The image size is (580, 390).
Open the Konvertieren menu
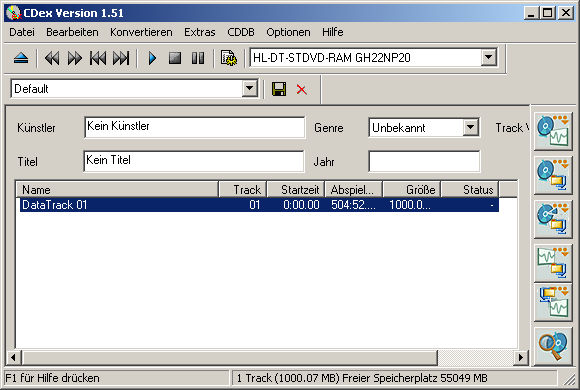pyautogui.click(x=141, y=32)
